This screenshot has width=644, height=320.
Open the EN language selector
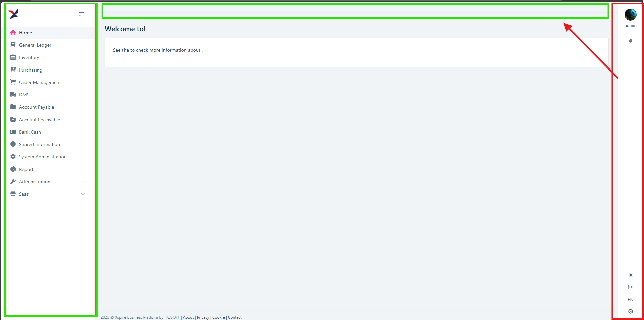[630, 300]
